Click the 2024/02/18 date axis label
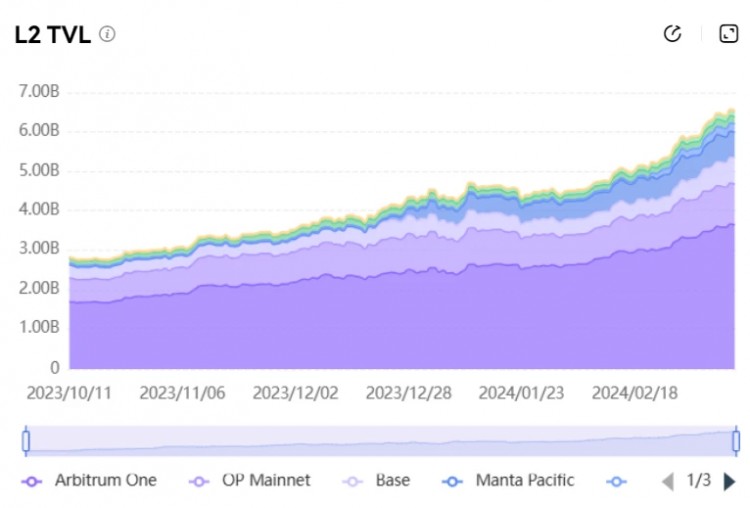 (x=634, y=393)
